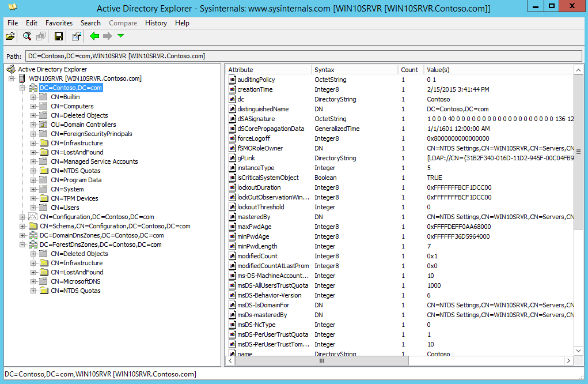Image resolution: width=588 pixels, height=384 pixels.
Task: Click the app icon in the title bar
Action: point(13,7)
